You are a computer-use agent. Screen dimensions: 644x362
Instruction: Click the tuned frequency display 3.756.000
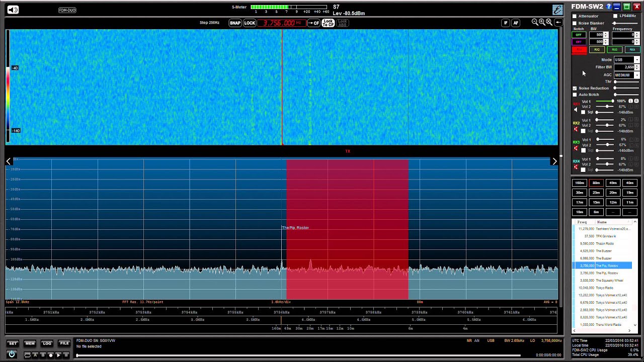pyautogui.click(x=282, y=23)
